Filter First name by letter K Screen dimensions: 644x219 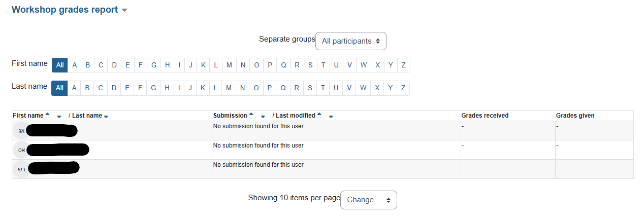203,65
